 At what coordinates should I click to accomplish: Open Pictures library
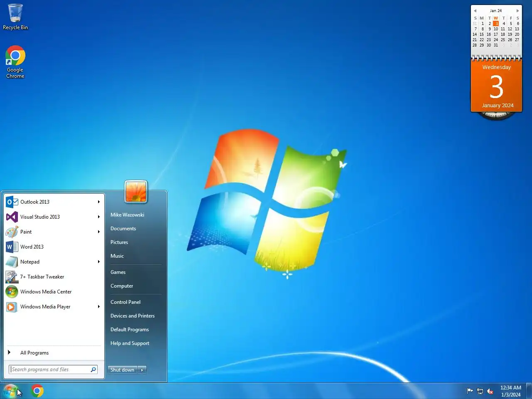[x=119, y=242]
